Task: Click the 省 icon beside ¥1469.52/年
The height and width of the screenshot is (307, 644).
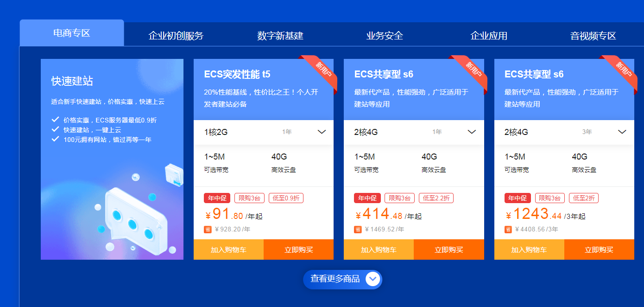Action: pos(358,229)
